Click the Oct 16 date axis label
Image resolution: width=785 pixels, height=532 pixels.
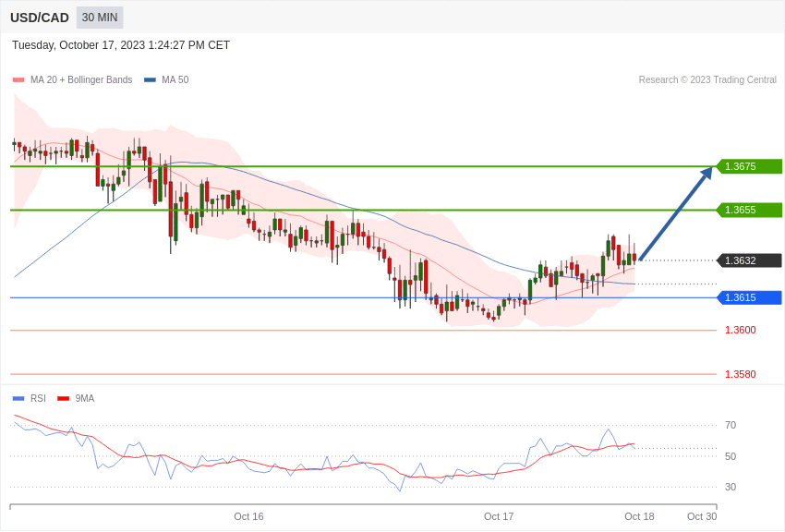point(248,516)
